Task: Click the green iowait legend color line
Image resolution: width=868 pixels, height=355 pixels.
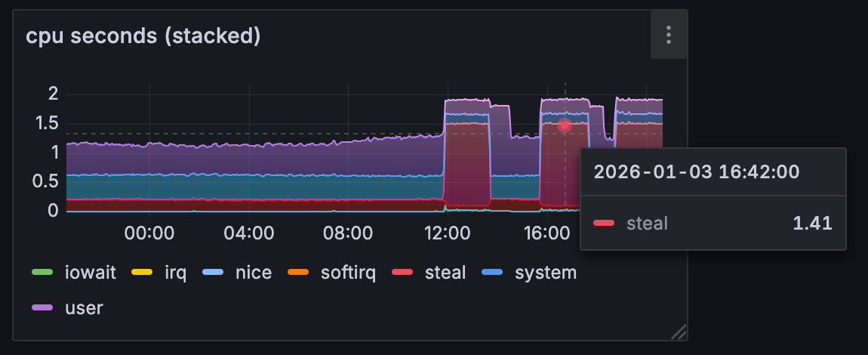Action: [x=42, y=273]
